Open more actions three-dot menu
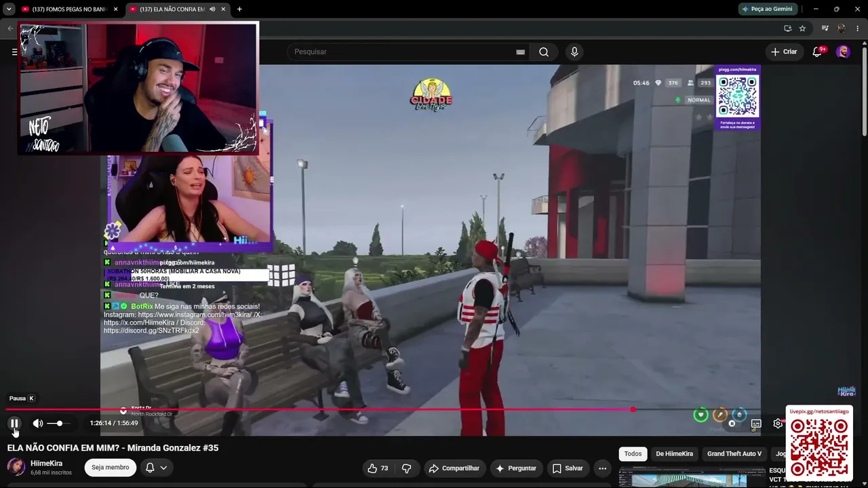868x488 pixels. click(602, 468)
